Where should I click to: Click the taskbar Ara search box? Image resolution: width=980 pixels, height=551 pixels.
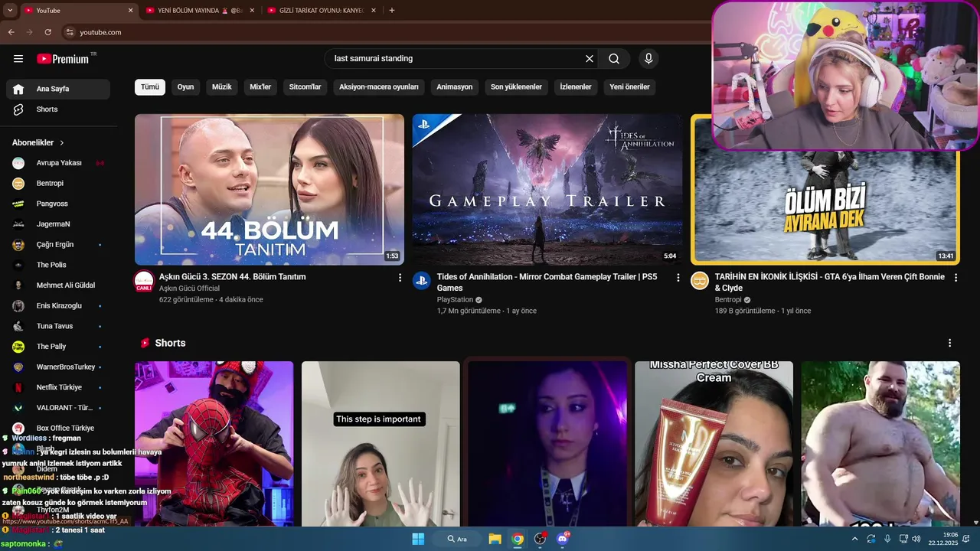coord(456,539)
